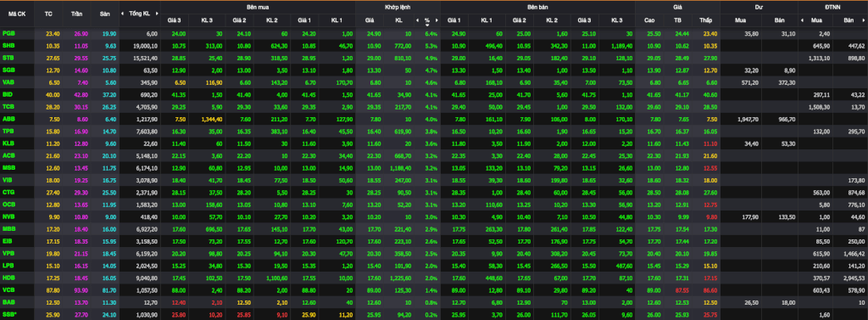Viewport: 868px width, 320px height.
Task: Click the Cao column header
Action: pyautogui.click(x=650, y=20)
